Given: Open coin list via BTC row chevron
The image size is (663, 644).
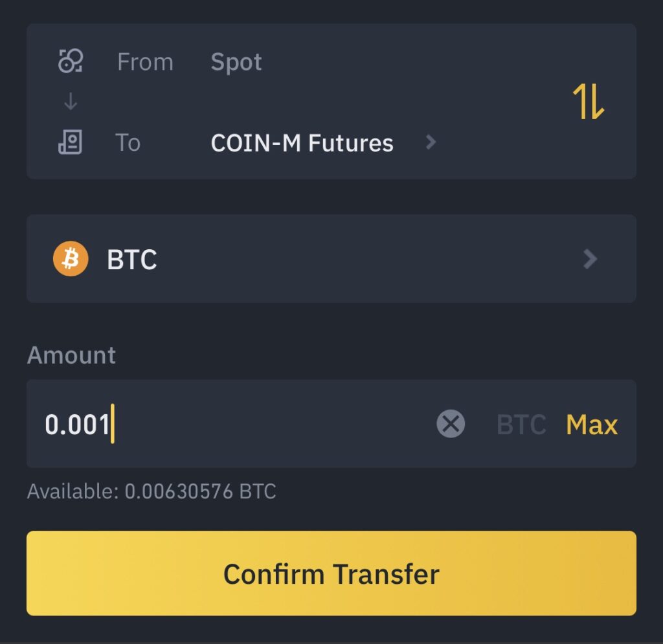Looking at the screenshot, I should (590, 259).
